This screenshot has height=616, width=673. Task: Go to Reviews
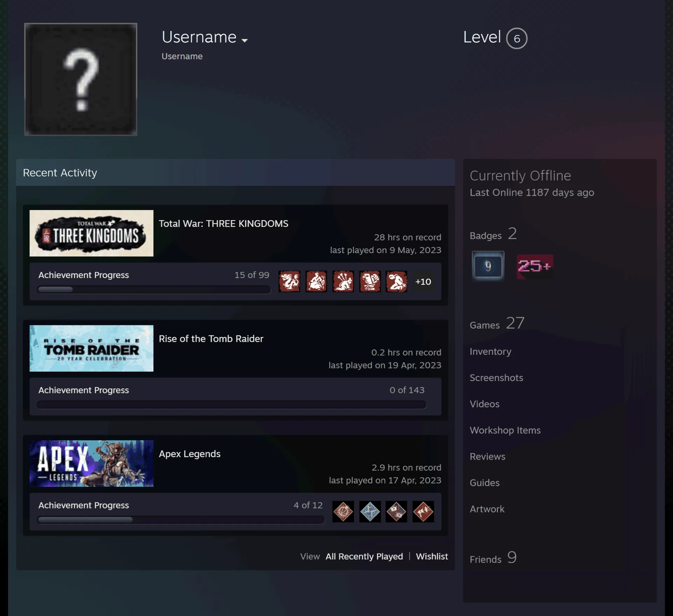pos(487,456)
